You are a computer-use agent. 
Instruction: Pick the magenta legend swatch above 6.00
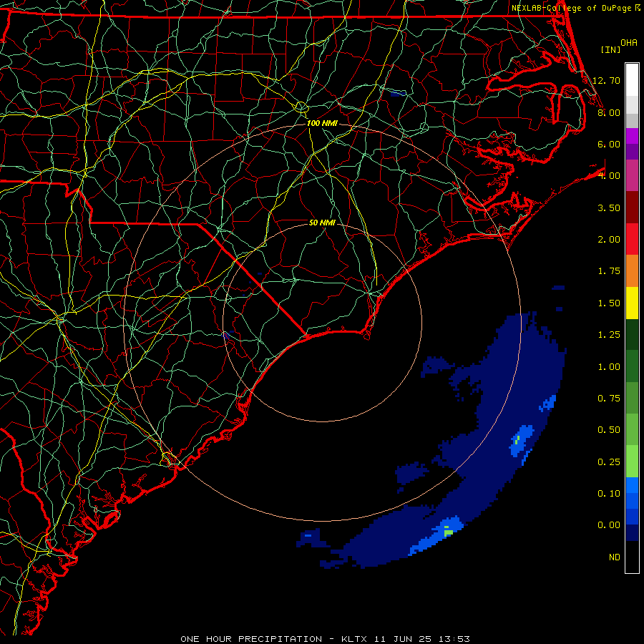tap(632, 136)
